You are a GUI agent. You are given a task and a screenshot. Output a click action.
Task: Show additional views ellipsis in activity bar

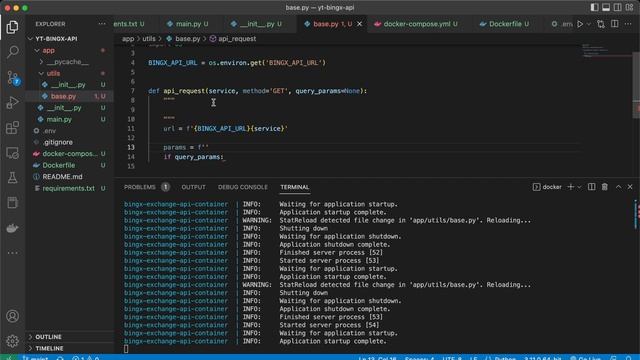(12, 253)
